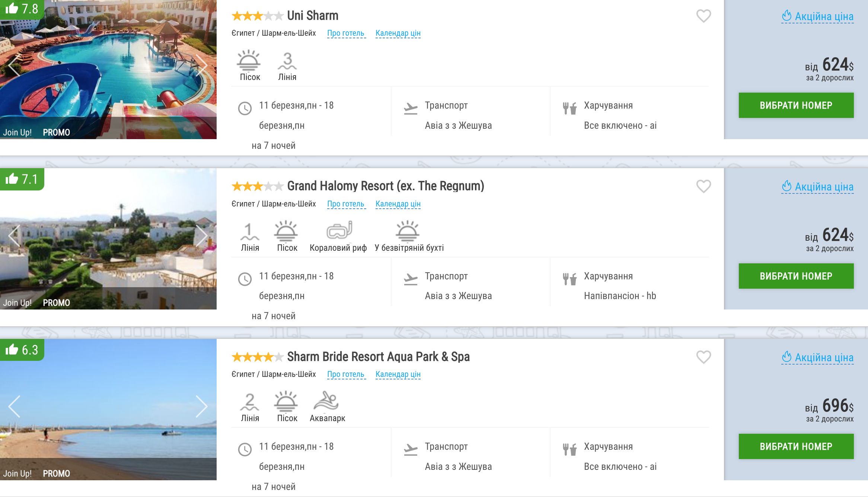The width and height of the screenshot is (868, 497).
Task: Expand Акційна ціна details for Uni Sharm
Action: pos(817,16)
